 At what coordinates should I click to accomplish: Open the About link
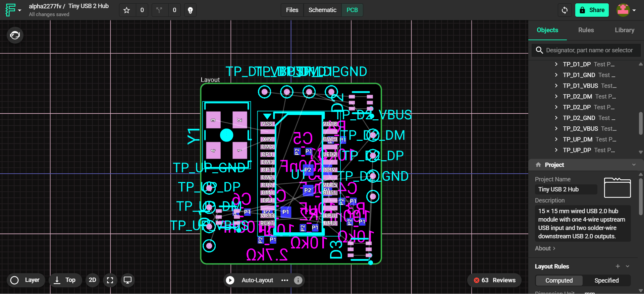click(545, 248)
